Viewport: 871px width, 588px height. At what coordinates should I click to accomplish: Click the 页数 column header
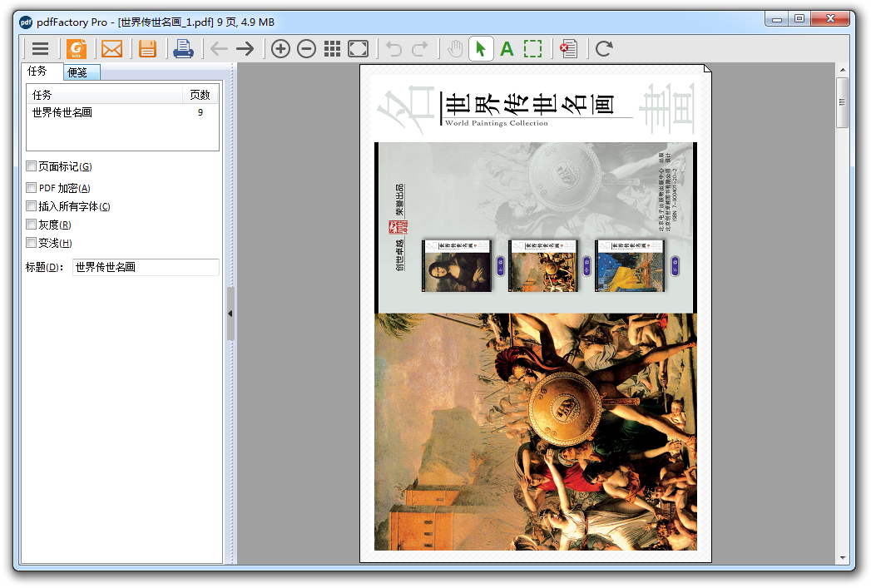tap(200, 95)
